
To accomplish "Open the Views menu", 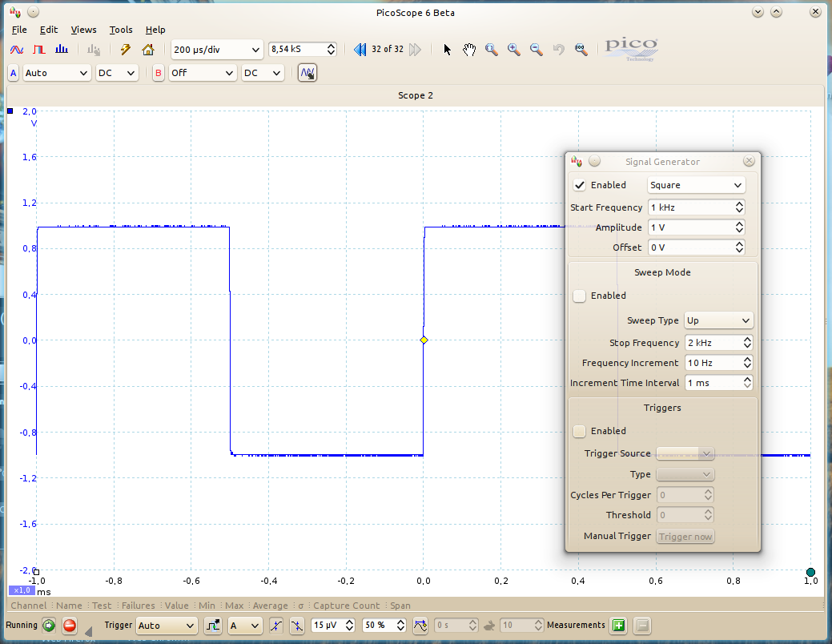I will [x=83, y=30].
